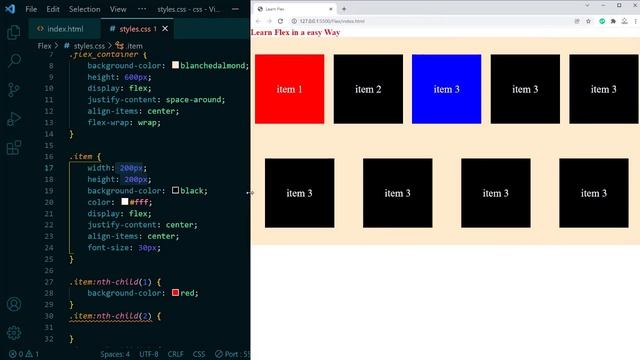Open the Edit menu

(53, 9)
